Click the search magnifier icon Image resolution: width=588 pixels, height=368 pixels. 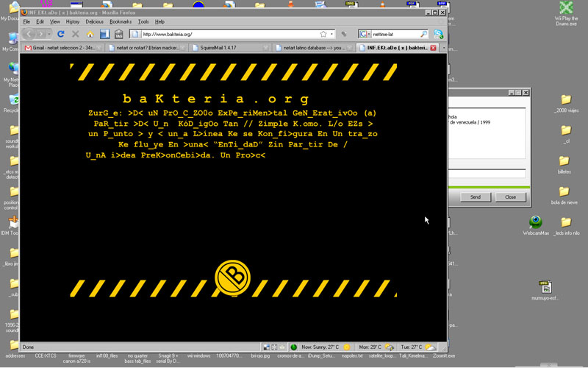423,34
